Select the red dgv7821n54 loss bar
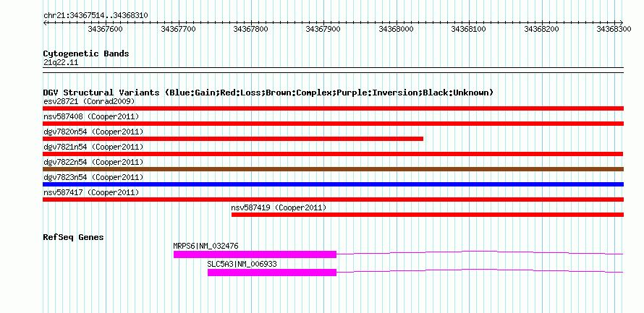Viewport: 644px width, 313px height. [333, 154]
